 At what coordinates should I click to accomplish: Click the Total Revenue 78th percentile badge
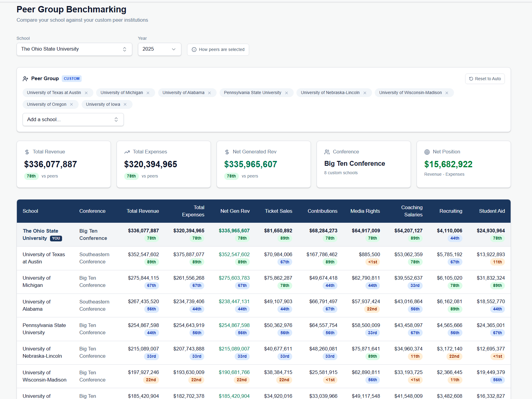pyautogui.click(x=31, y=176)
